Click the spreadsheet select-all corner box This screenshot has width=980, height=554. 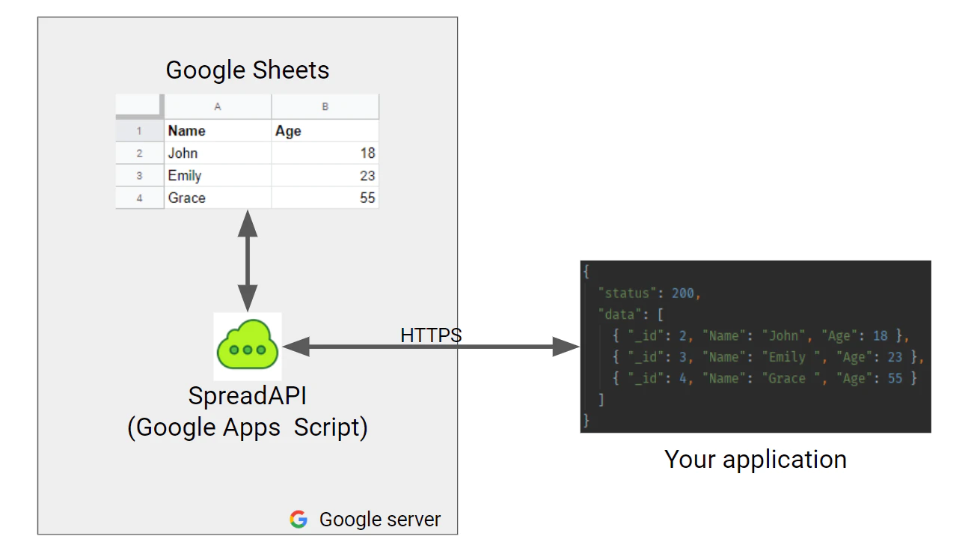pyautogui.click(x=140, y=107)
